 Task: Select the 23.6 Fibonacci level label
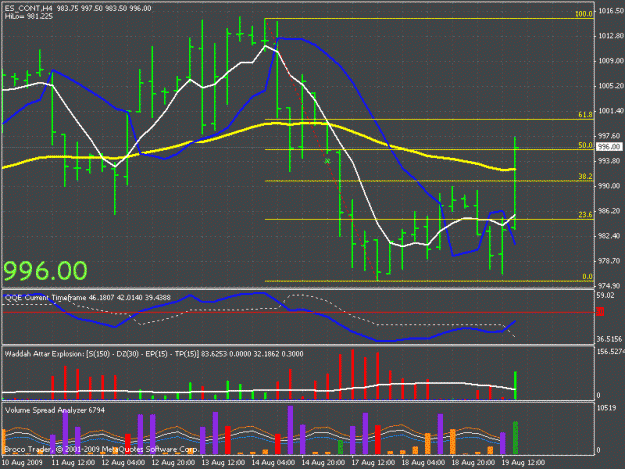(585, 215)
